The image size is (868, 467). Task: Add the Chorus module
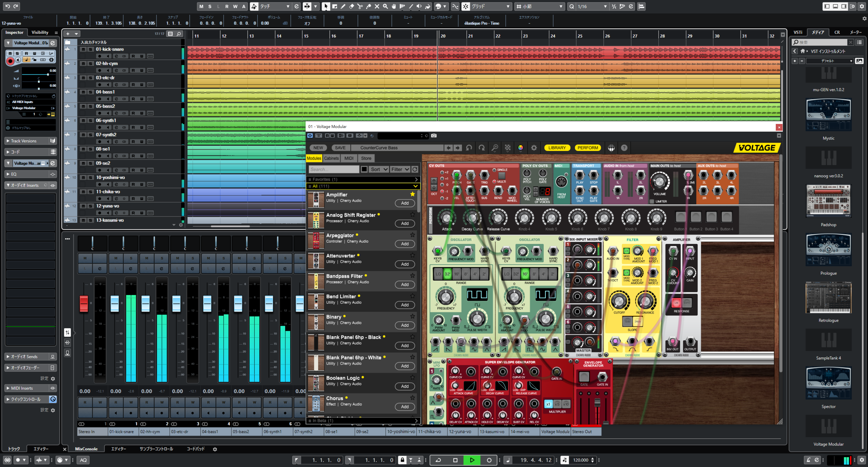(x=405, y=407)
